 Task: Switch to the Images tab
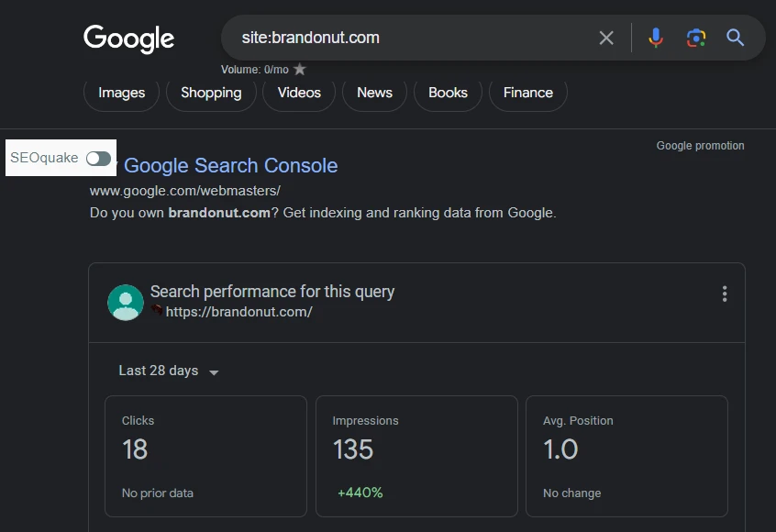coord(120,93)
